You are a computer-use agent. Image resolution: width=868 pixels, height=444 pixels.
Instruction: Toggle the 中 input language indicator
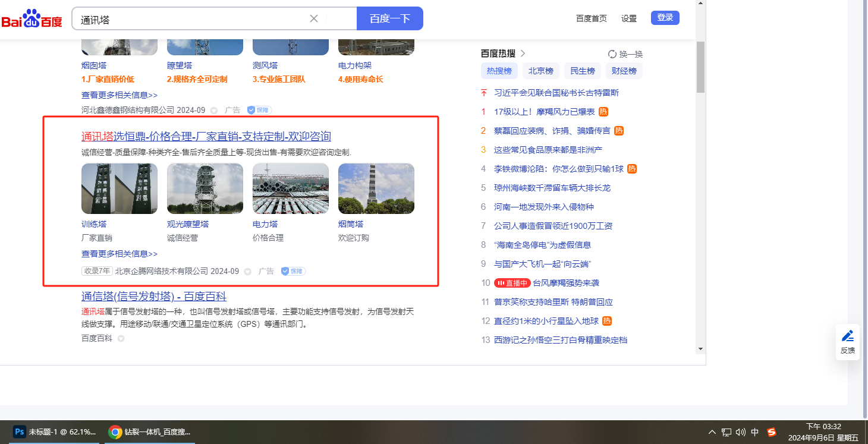(x=755, y=432)
